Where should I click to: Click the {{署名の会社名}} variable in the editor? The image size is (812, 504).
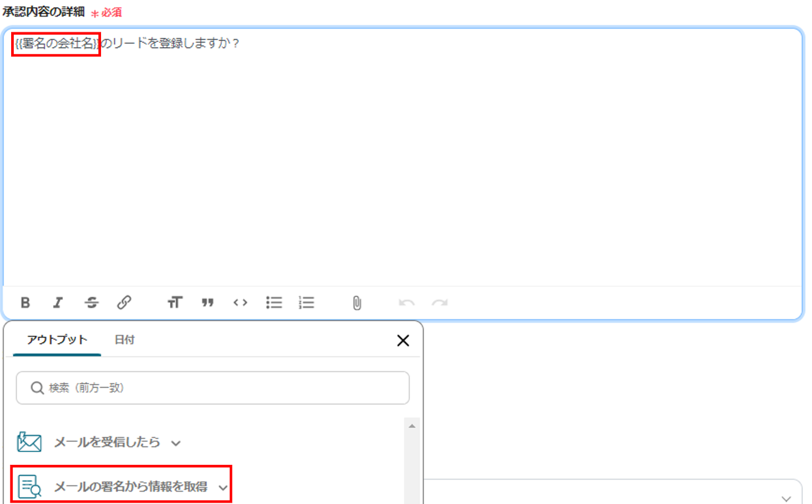point(56,44)
